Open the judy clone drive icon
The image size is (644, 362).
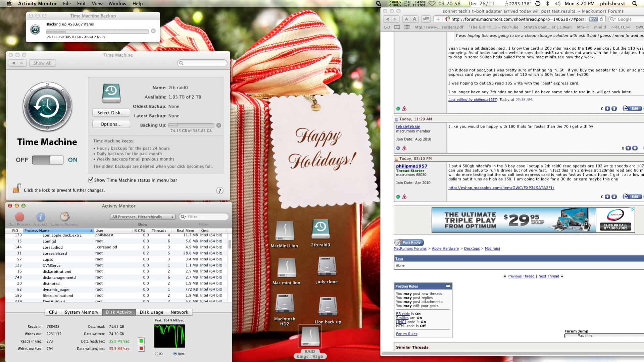coord(327,267)
